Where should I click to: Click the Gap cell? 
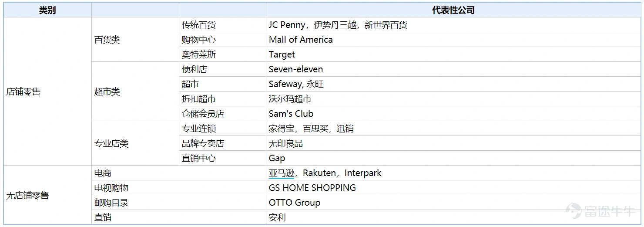pos(453,158)
